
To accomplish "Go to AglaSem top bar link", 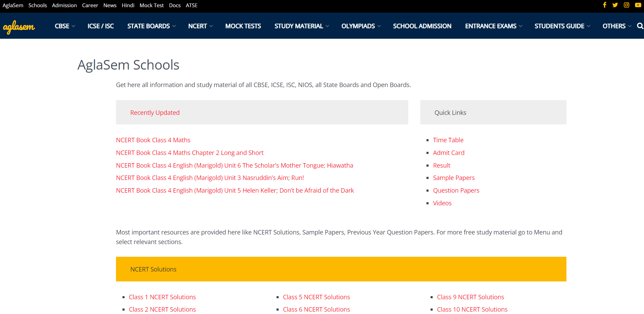I will 13,5.
